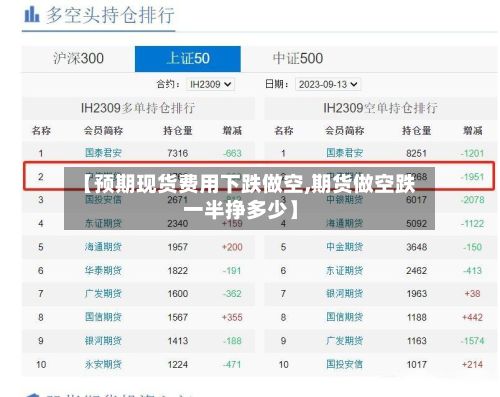The height and width of the screenshot is (397, 500).
Task: Click the 增减 value -150
Action: click(472, 247)
